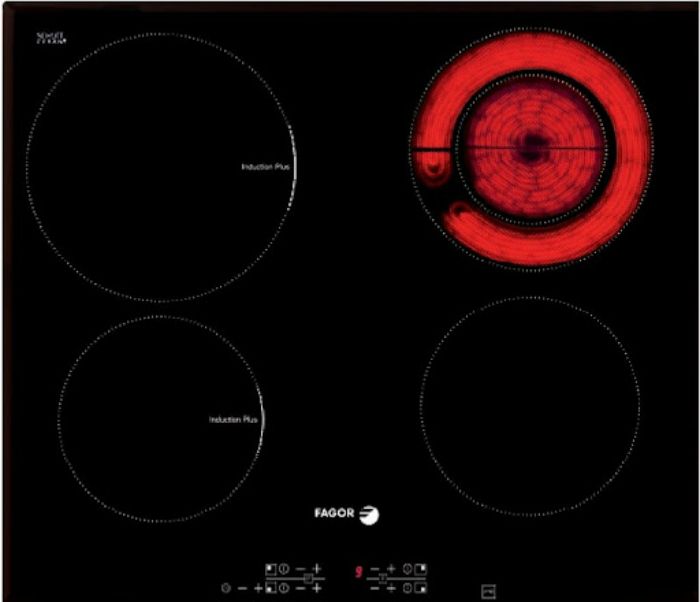This screenshot has width=700, height=602.
Task: Select upper-row zone square in left control group
Action: click(x=270, y=570)
